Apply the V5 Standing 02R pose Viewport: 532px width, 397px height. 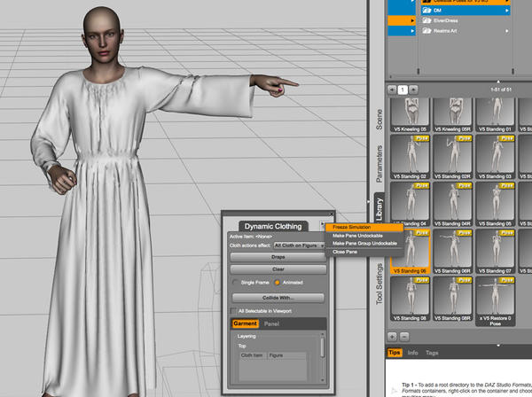click(452, 157)
